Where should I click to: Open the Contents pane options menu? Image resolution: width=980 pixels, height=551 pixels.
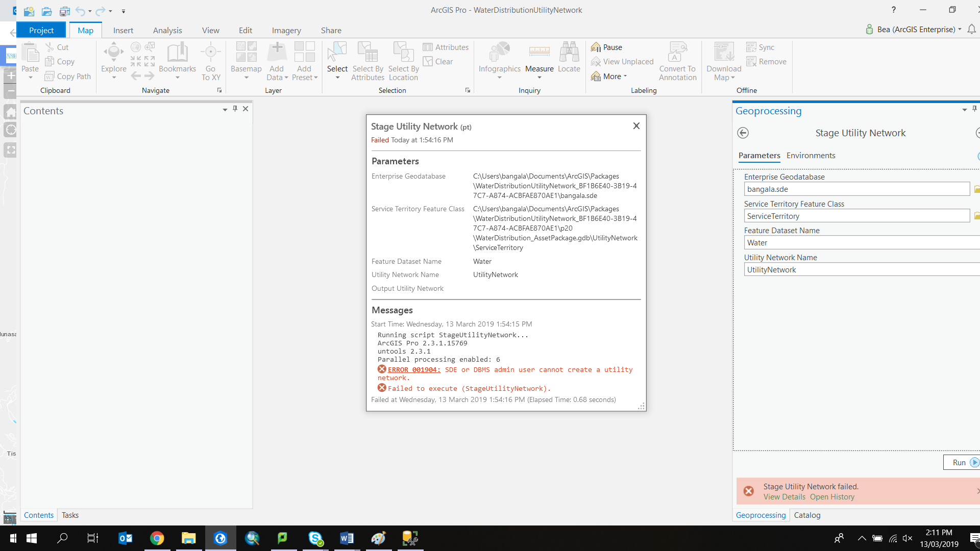click(x=225, y=109)
